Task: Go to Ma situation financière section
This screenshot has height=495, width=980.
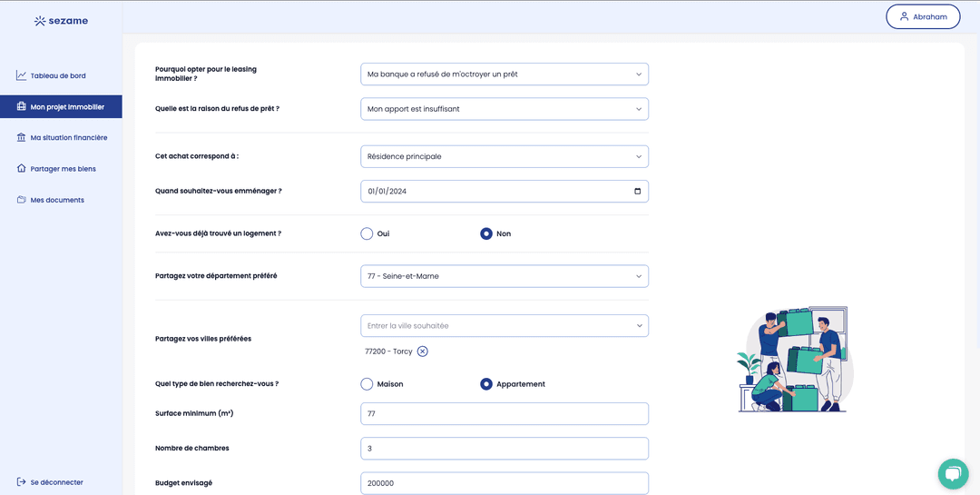Action: pos(68,137)
